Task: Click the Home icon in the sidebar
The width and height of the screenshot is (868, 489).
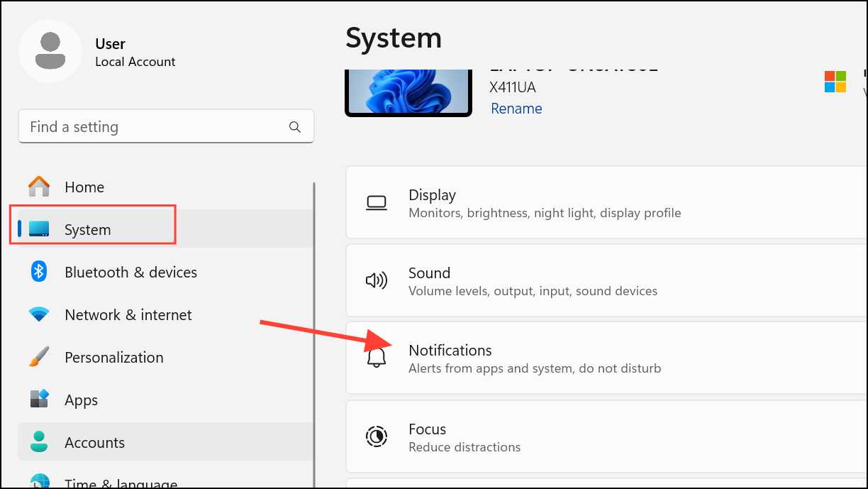Action: (39, 187)
